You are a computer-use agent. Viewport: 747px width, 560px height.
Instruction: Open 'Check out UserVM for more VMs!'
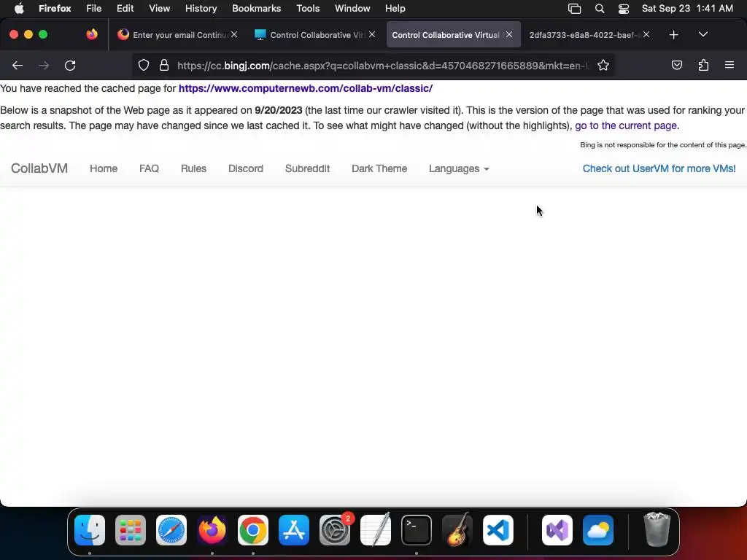coord(659,168)
